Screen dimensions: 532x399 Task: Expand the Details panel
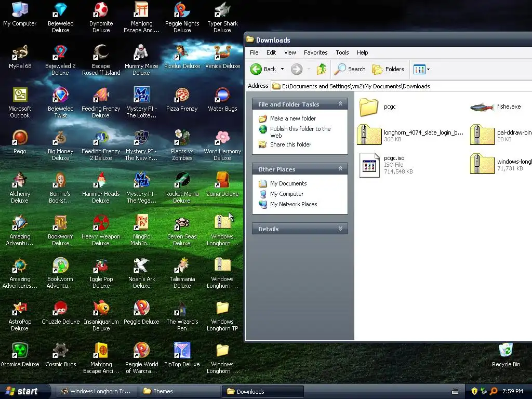[x=340, y=229]
